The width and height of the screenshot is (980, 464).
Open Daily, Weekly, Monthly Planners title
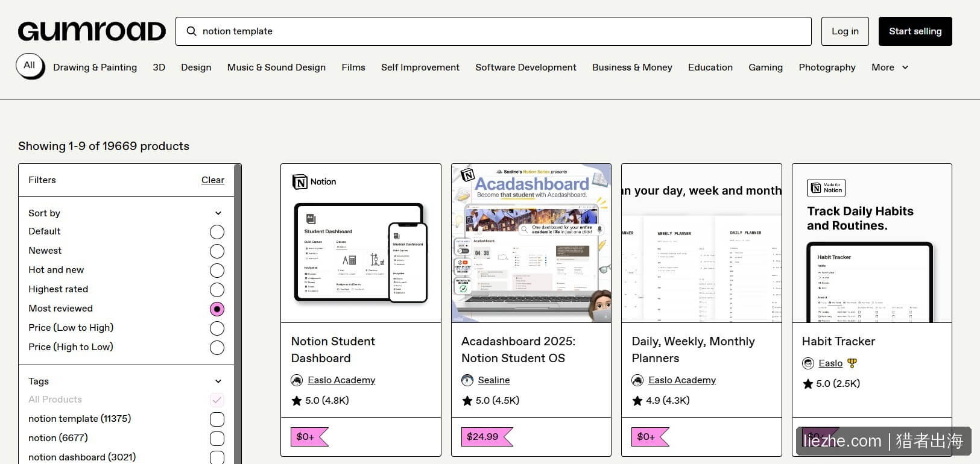click(x=693, y=350)
